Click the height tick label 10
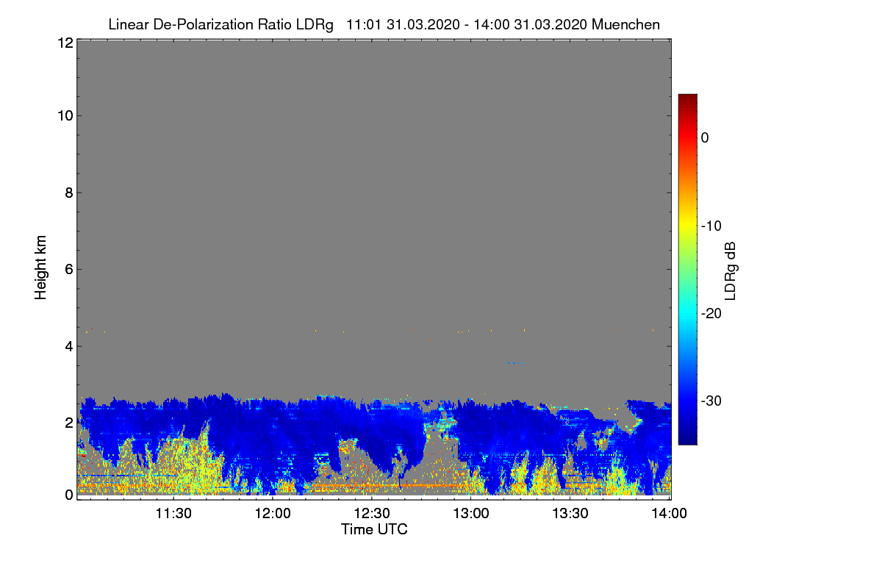Viewport: 882px width, 588px height. point(64,115)
